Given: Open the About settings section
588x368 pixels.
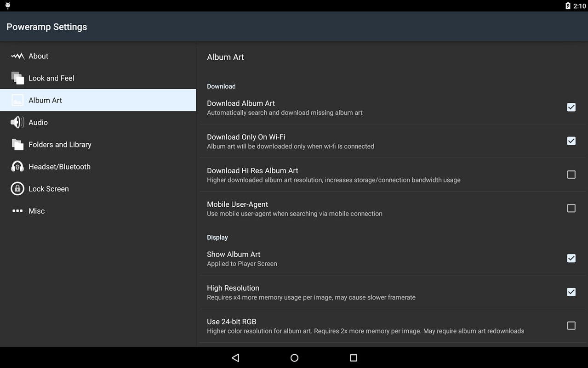Looking at the screenshot, I should click(x=98, y=56).
